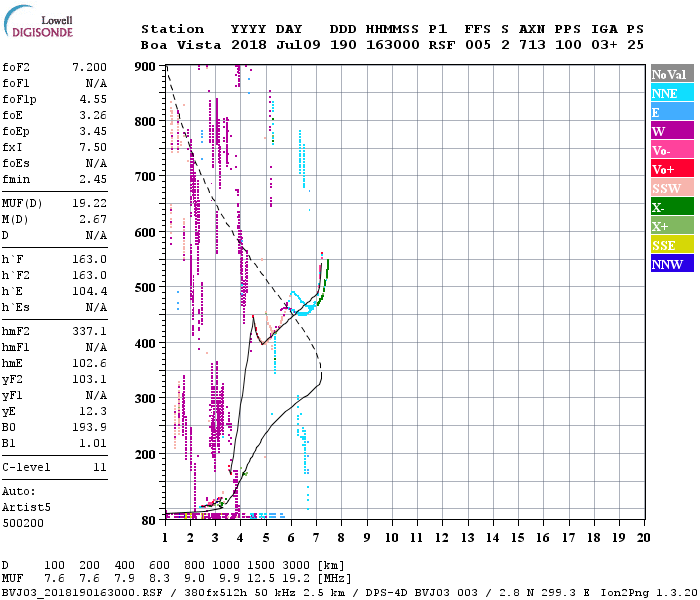Click the AXN value 713
This screenshot has width=700, height=600.
click(x=532, y=45)
